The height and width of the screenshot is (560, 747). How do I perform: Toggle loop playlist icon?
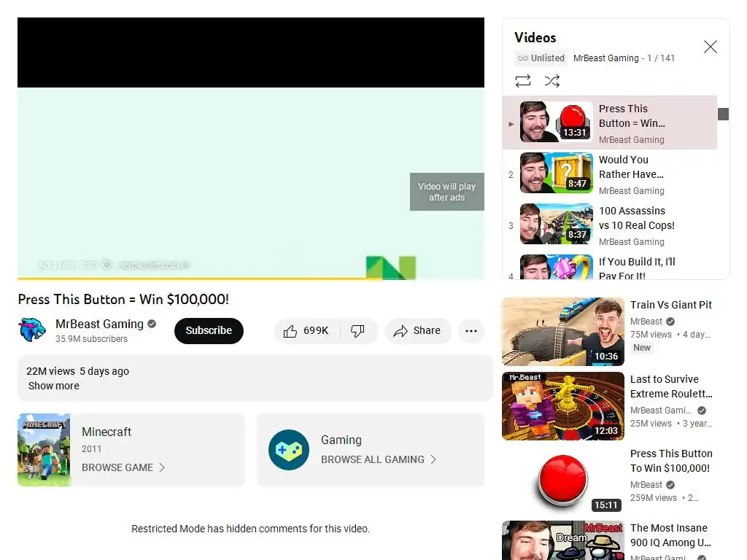click(x=522, y=81)
